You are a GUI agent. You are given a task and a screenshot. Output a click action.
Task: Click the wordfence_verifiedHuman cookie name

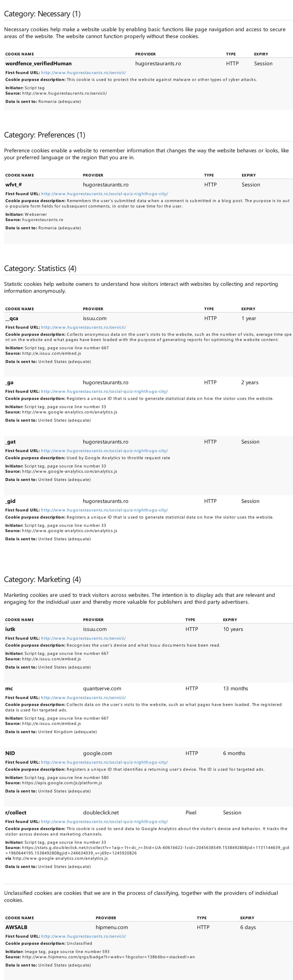[x=38, y=63]
